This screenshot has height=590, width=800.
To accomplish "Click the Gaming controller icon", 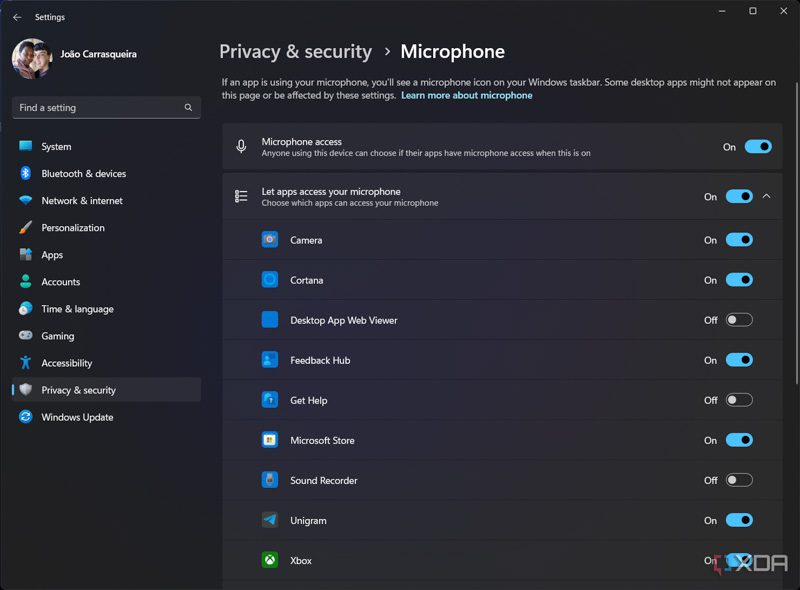I will [26, 335].
